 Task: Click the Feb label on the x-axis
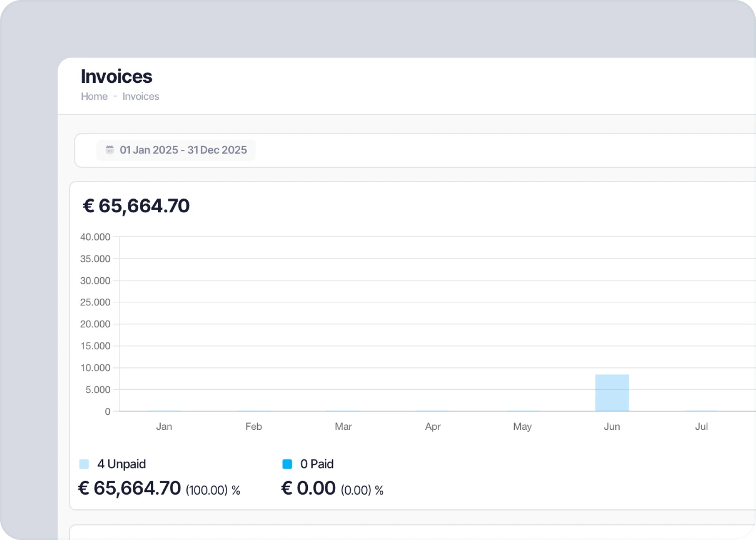pos(254,427)
